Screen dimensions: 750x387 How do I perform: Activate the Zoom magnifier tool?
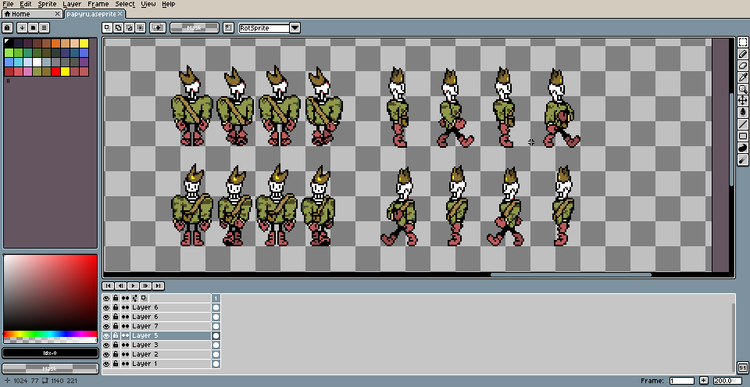743,88
